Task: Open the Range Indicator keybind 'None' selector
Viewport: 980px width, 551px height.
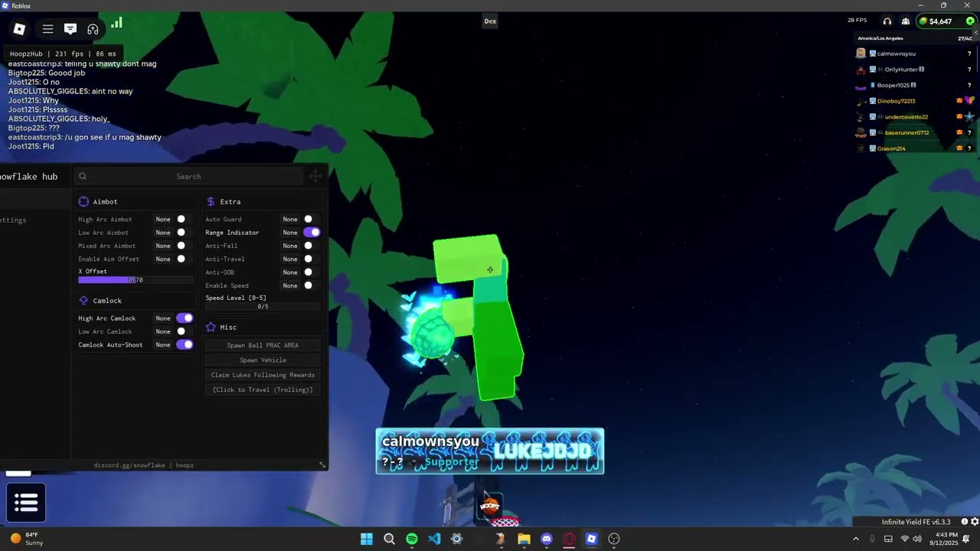Action: tap(290, 233)
